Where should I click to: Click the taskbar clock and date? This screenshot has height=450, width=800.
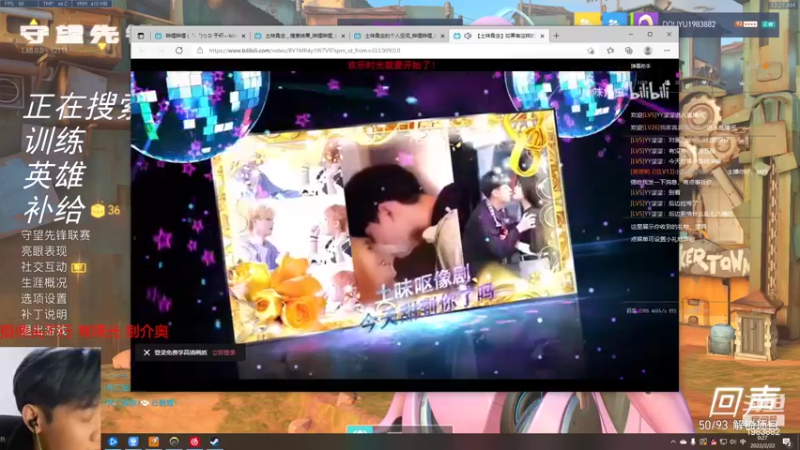click(x=763, y=442)
